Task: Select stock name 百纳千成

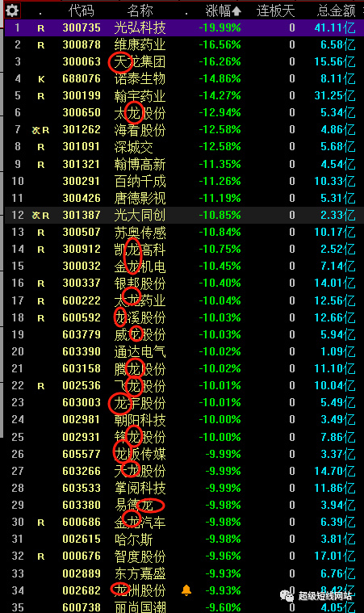Action: tap(140, 181)
